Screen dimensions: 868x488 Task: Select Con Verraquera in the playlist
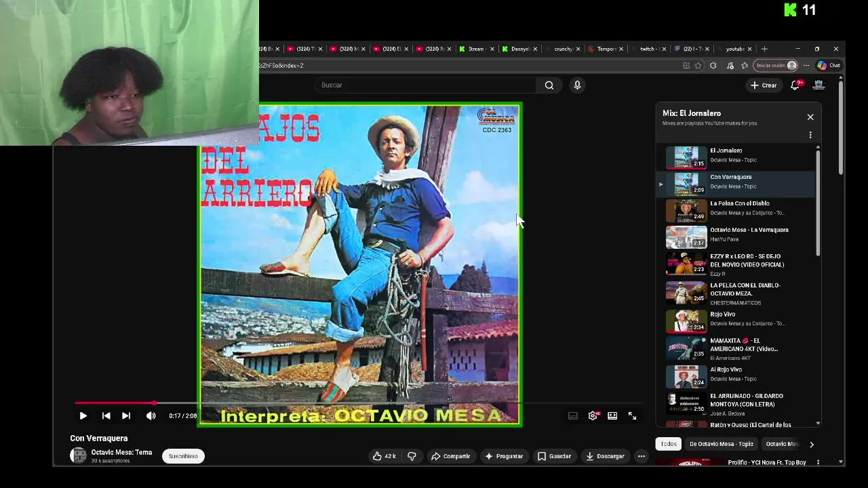click(737, 183)
